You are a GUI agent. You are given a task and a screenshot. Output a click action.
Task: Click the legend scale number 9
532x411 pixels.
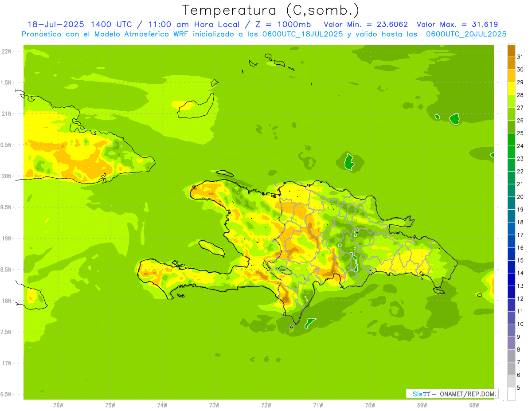pos(519,337)
